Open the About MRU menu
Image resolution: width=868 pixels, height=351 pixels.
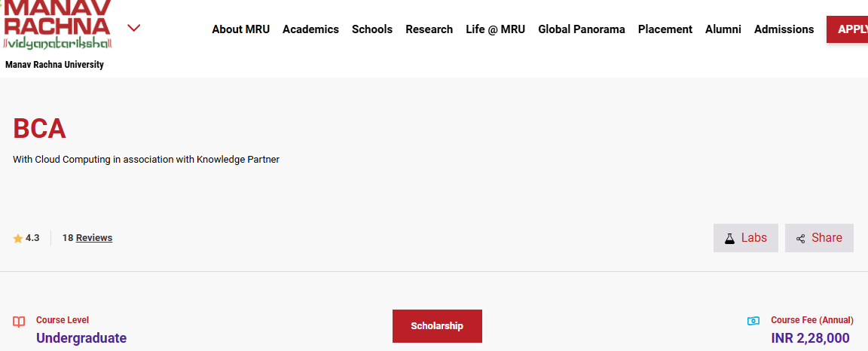click(x=241, y=29)
